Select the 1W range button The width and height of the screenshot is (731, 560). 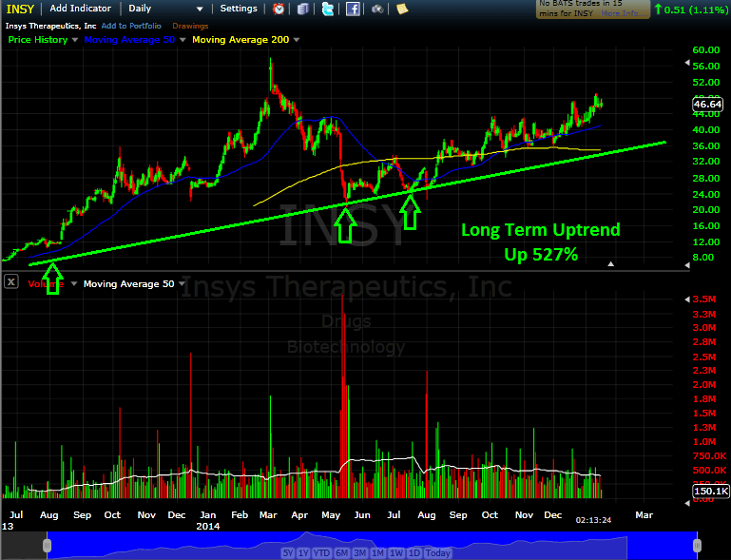coord(396,553)
